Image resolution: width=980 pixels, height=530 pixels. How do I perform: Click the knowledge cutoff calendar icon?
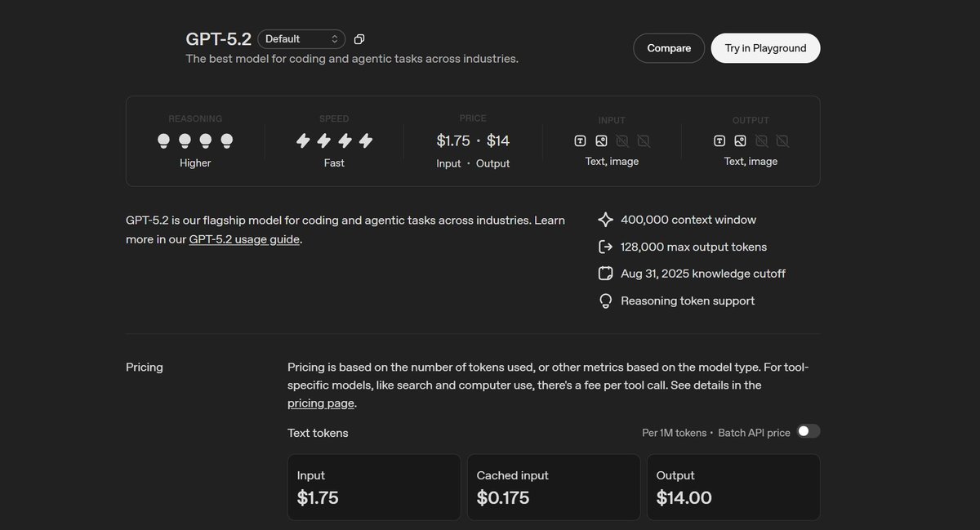(x=605, y=274)
